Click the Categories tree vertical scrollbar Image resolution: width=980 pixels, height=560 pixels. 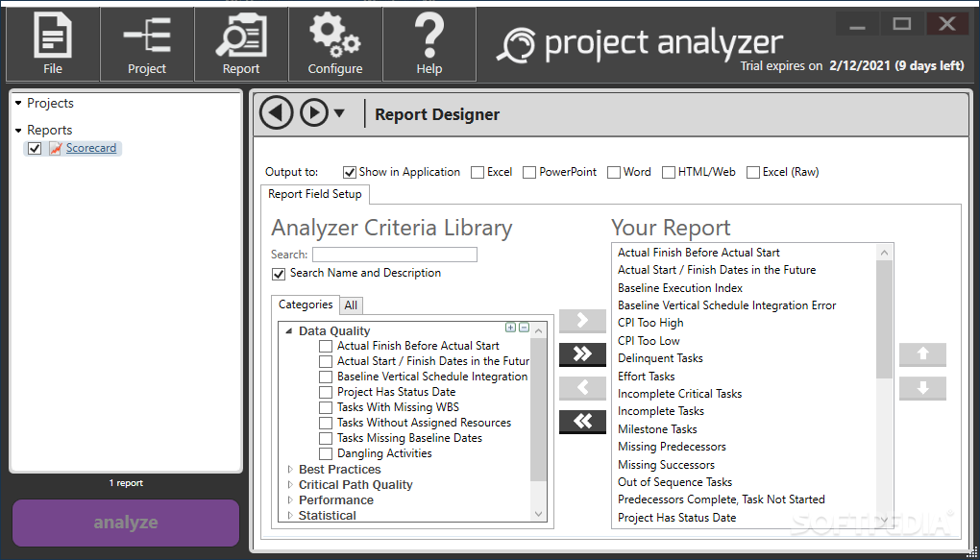point(539,409)
